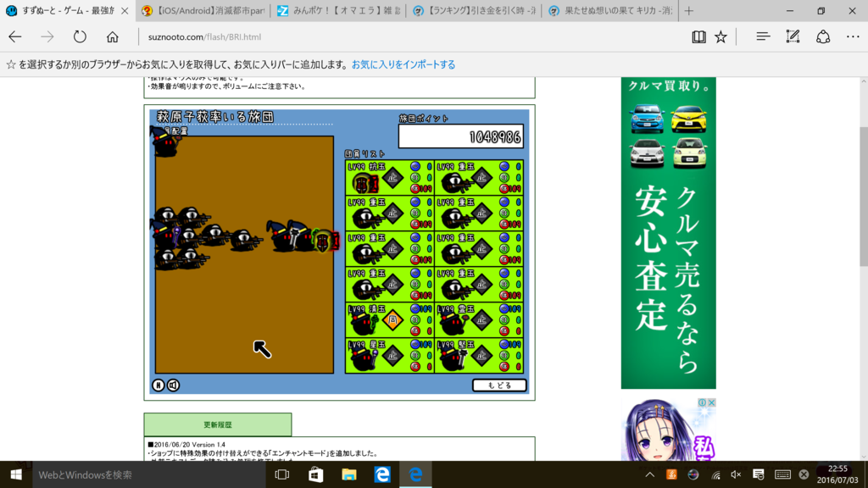868x488 pixels.
Task: Open Task View from the taskbar
Action: point(281,474)
